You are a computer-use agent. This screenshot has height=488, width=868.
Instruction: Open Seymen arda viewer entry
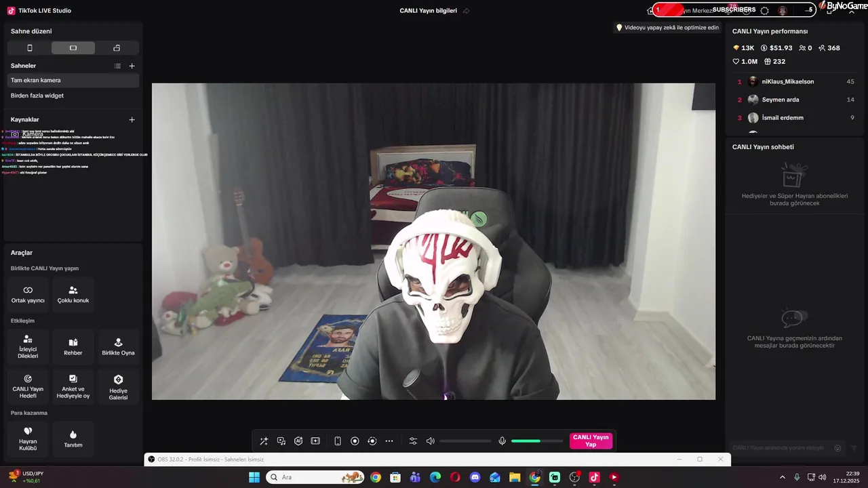(795, 100)
